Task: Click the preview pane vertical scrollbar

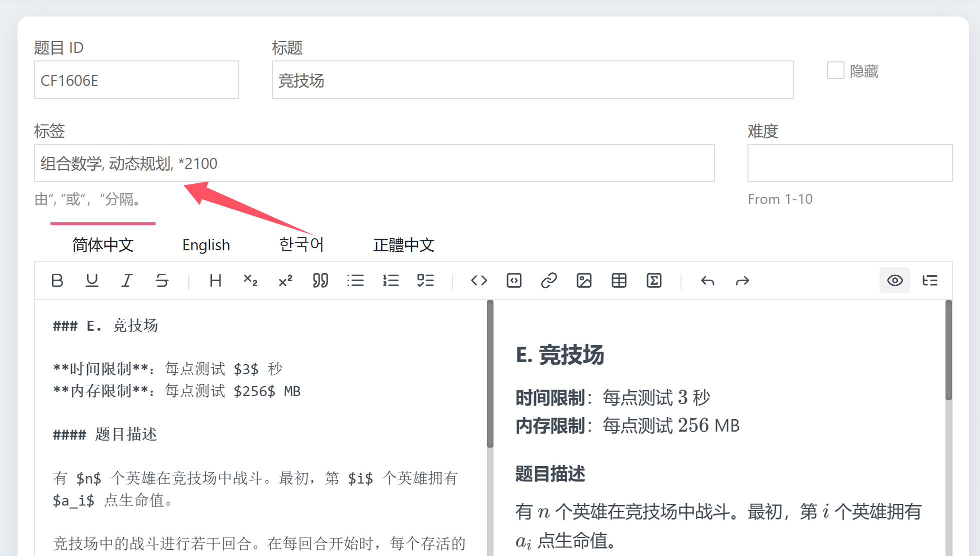Action: (948, 350)
